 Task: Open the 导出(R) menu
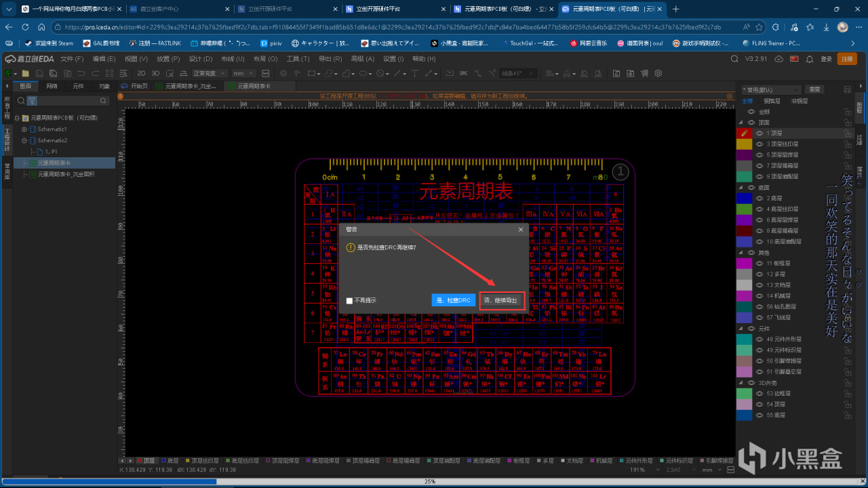(x=330, y=59)
